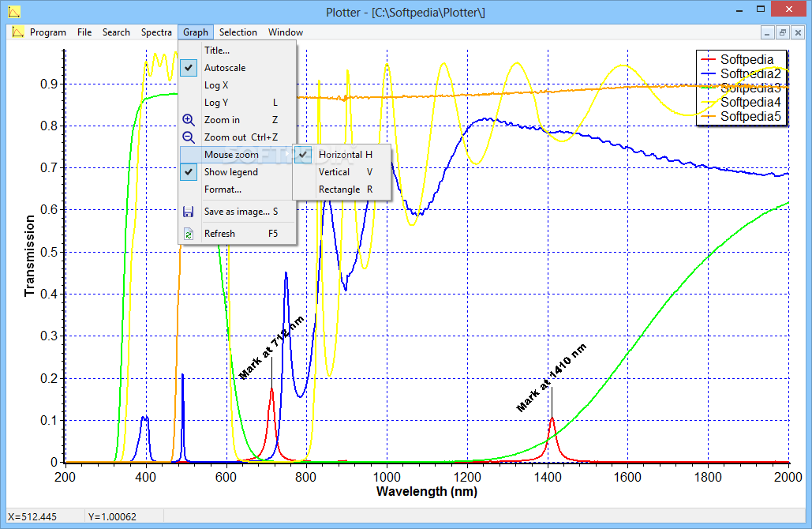
Task: Click Softpedia2 legend entry
Action: [750, 74]
